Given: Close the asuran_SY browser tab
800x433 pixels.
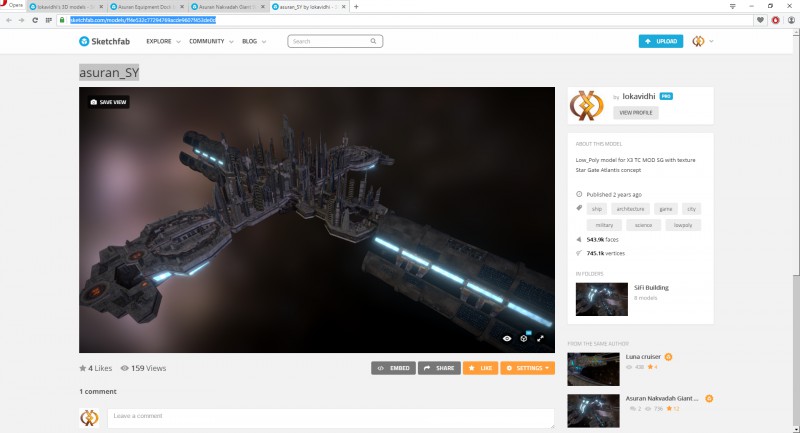Looking at the screenshot, I should pyautogui.click(x=343, y=7).
